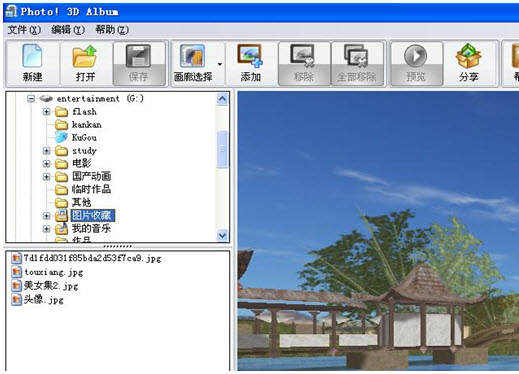This screenshot has width=519, height=374.
Task: Start preview with the 预览 play icon
Action: (415, 56)
